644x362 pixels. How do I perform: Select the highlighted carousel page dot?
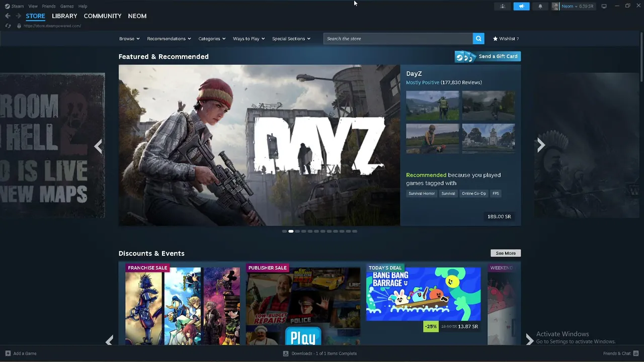pyautogui.click(x=291, y=231)
